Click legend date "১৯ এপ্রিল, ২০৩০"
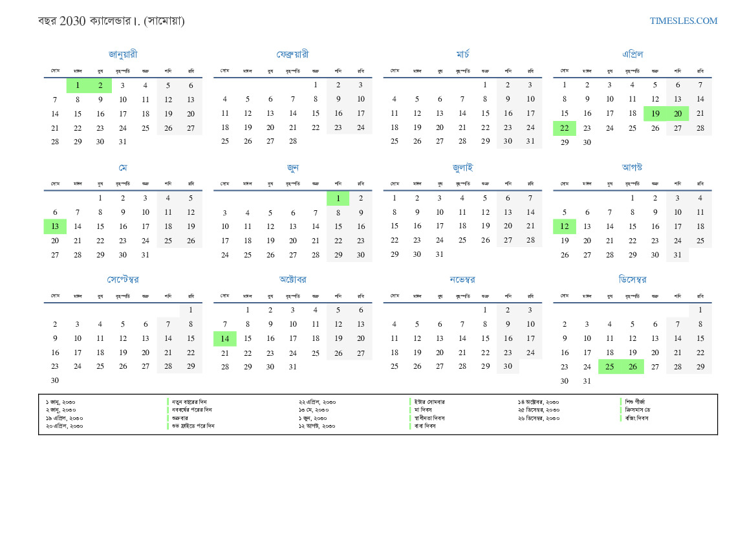Viewport: 756px width, 535px height. click(x=64, y=419)
